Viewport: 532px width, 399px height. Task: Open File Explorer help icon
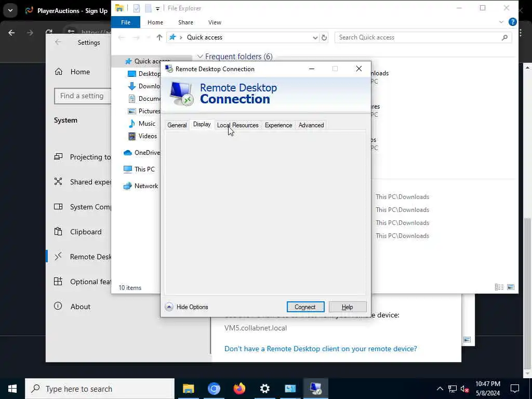(x=513, y=22)
